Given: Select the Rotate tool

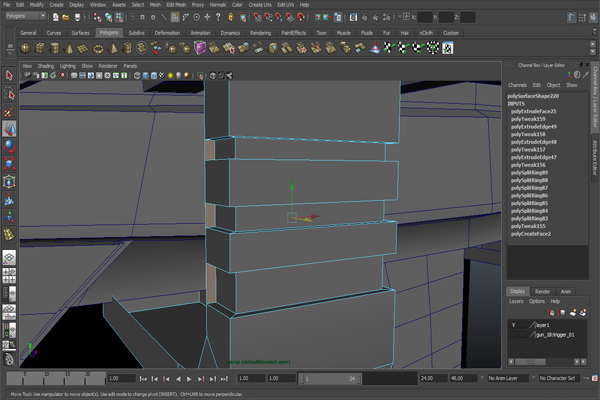Looking at the screenshot, I should click(x=9, y=147).
